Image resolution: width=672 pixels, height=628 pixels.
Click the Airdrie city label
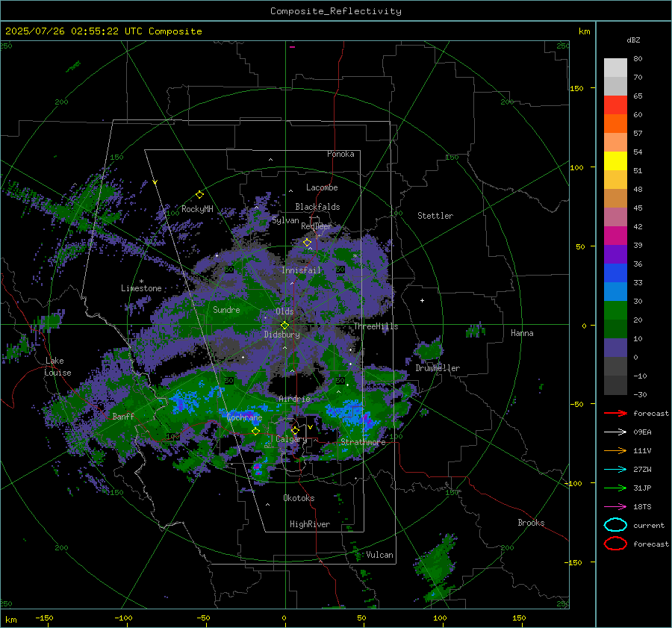(x=294, y=399)
